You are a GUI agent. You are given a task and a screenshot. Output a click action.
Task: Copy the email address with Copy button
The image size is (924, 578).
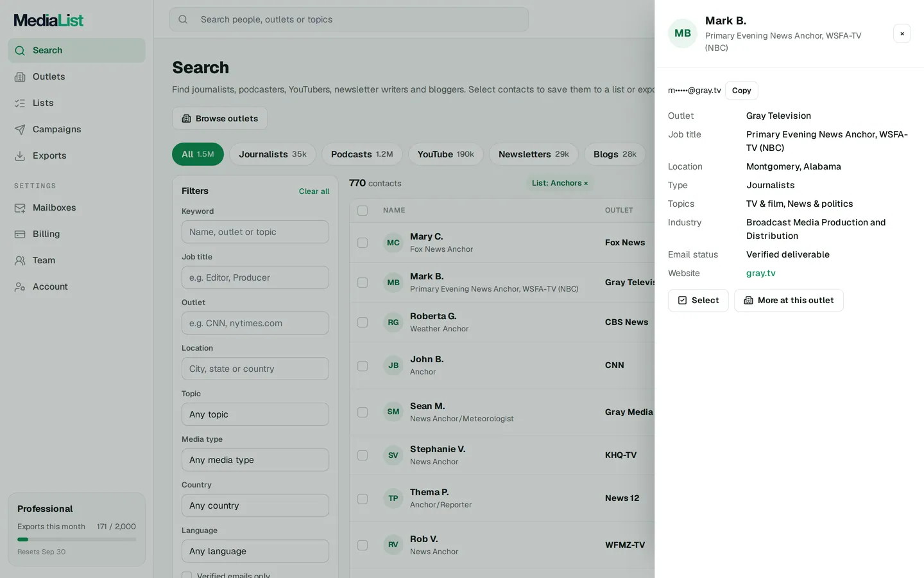(741, 91)
